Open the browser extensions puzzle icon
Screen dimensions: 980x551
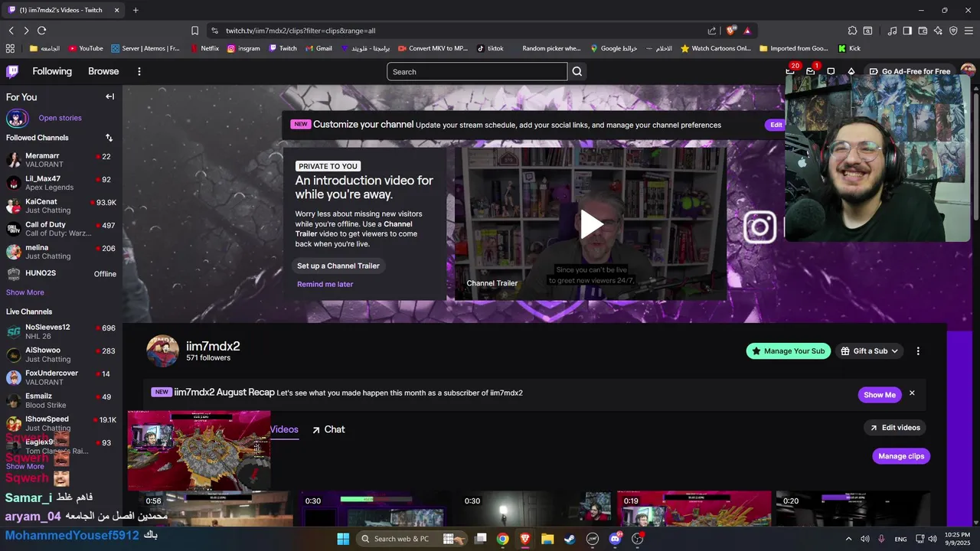pos(852,31)
